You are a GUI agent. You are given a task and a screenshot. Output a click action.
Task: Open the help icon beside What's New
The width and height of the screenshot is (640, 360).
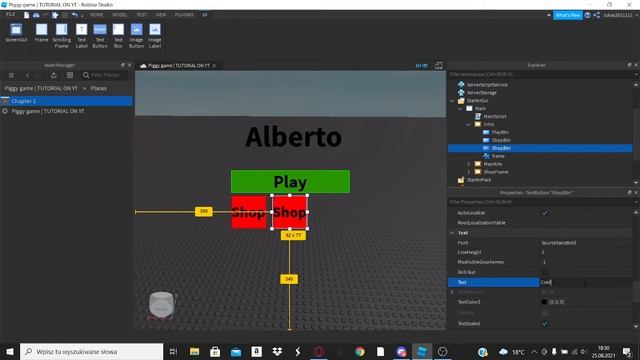click(x=587, y=15)
